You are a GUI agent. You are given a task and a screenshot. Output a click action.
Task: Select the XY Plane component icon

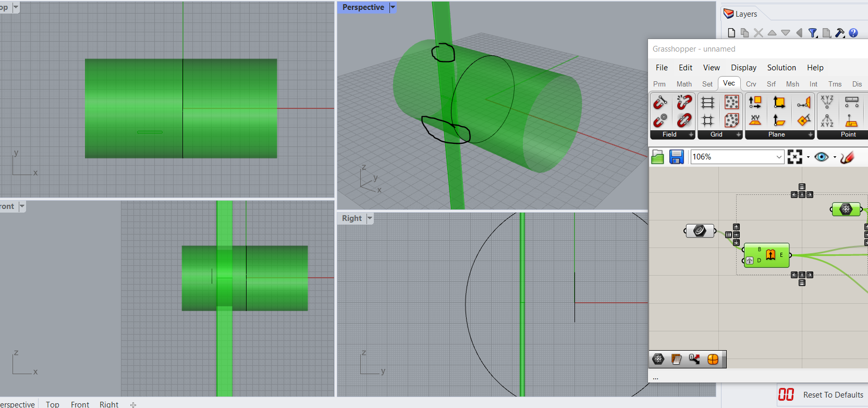click(755, 121)
